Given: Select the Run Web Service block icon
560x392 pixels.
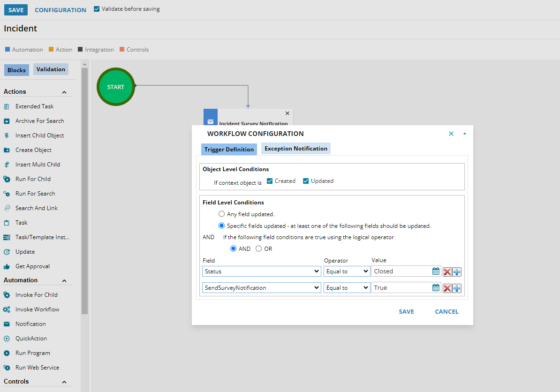Looking at the screenshot, I should 7,368.
